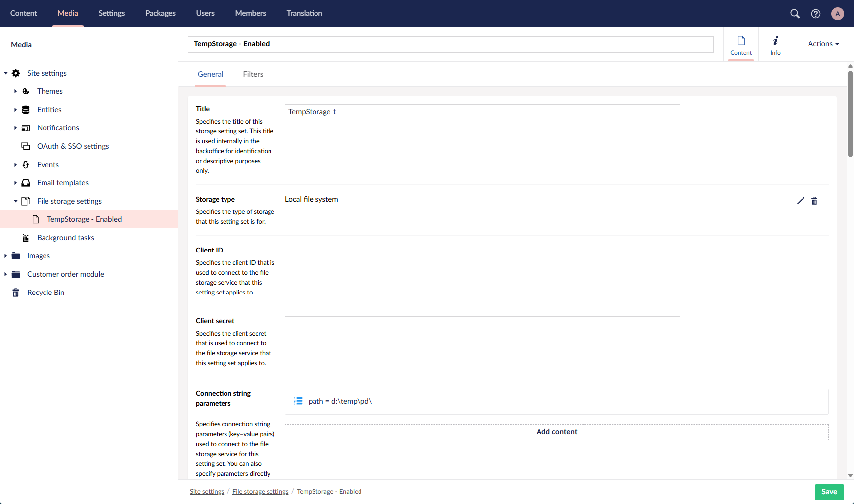Open the search magnifier icon
Screen dimensions: 854x504
pyautogui.click(x=795, y=14)
